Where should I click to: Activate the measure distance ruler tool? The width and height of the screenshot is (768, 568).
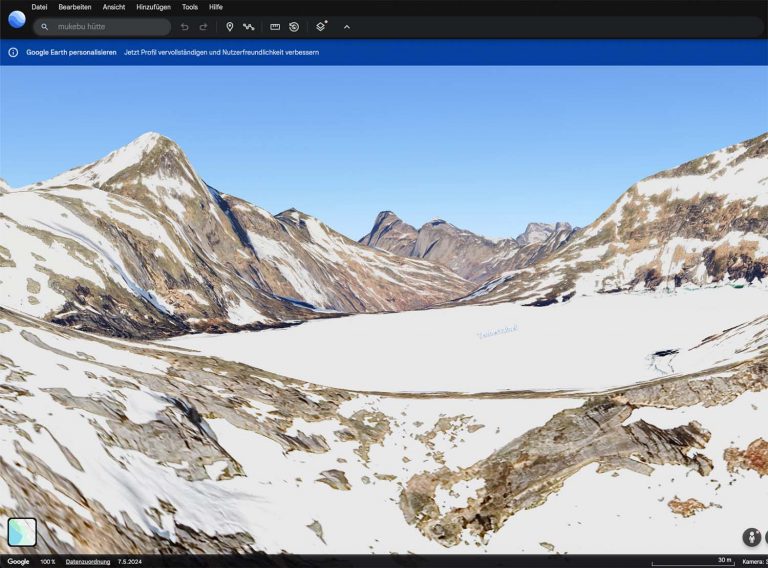[x=275, y=27]
